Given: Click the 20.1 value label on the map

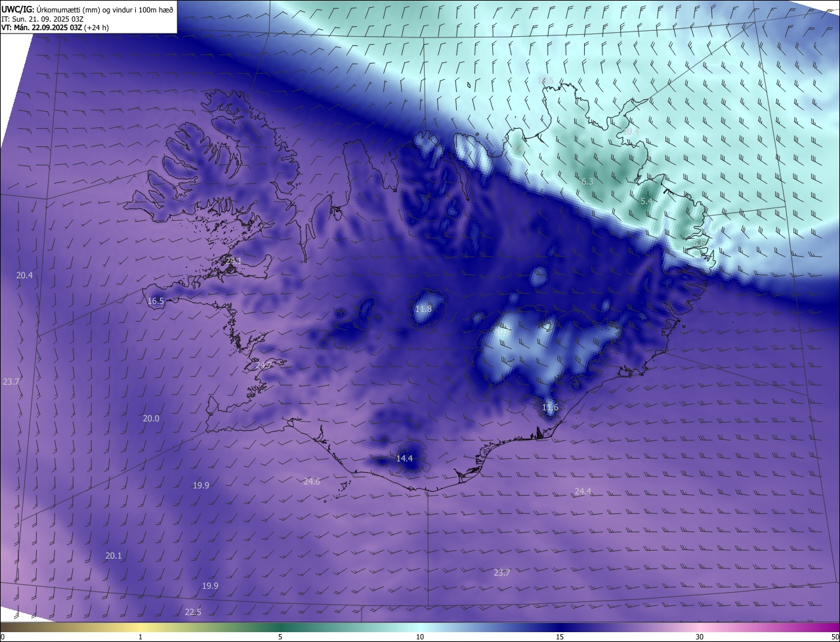Looking at the screenshot, I should point(114,555).
